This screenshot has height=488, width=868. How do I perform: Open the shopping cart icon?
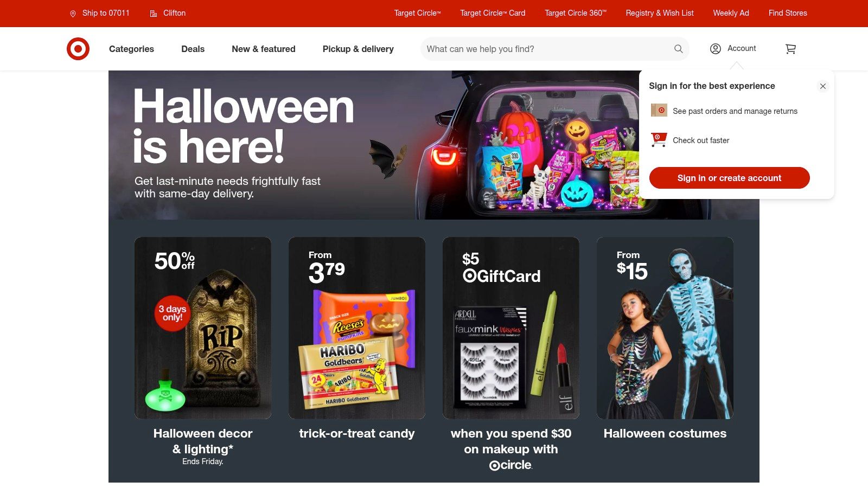tap(790, 49)
